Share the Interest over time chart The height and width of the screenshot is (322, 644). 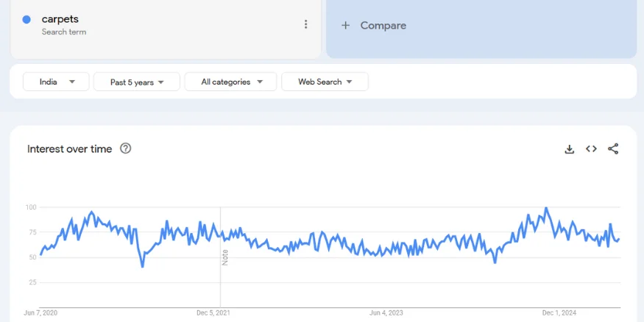tap(613, 149)
